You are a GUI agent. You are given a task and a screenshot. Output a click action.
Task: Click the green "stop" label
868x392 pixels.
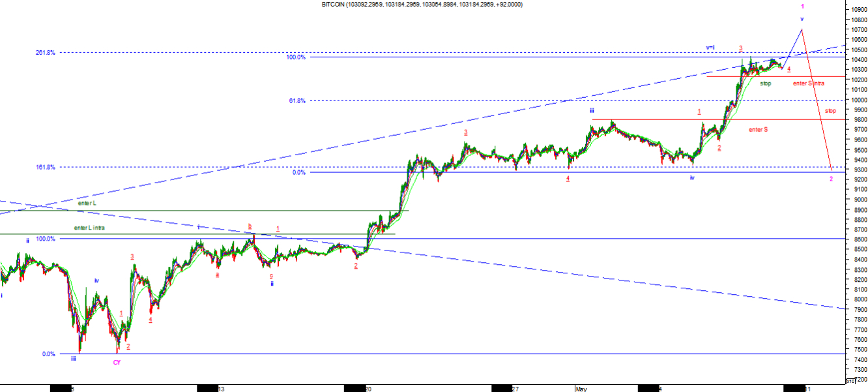[766, 83]
